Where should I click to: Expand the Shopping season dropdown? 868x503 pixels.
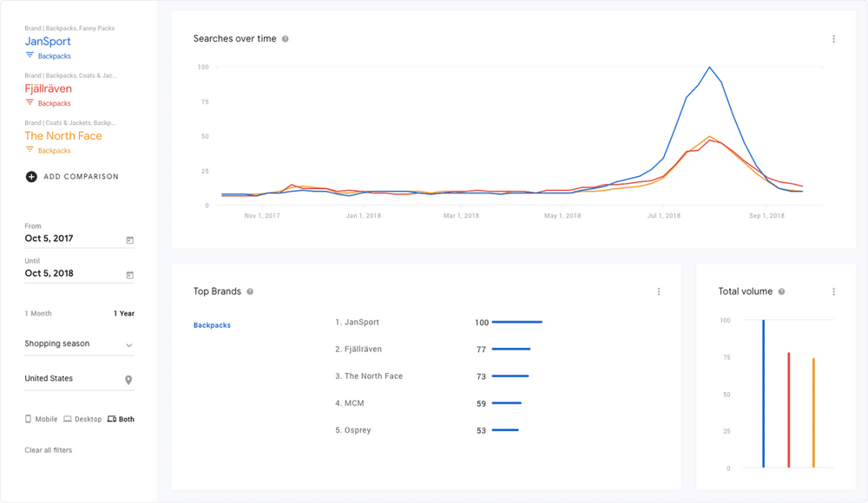click(x=79, y=344)
